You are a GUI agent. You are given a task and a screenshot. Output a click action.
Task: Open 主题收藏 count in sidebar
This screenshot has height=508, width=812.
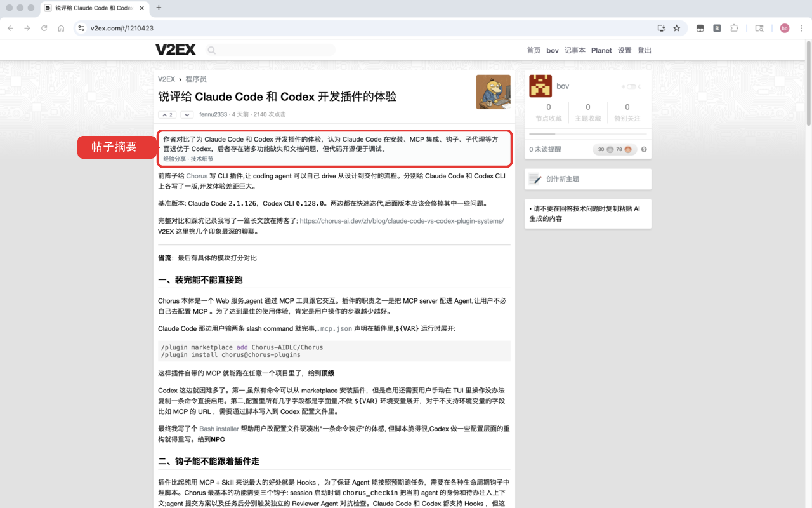pyautogui.click(x=588, y=112)
